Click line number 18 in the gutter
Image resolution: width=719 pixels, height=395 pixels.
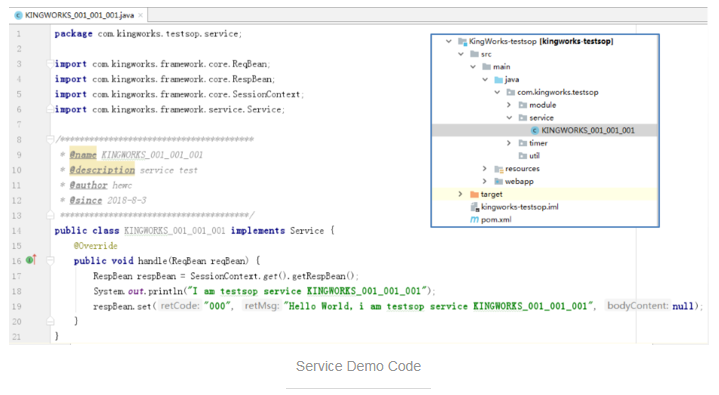(17, 291)
